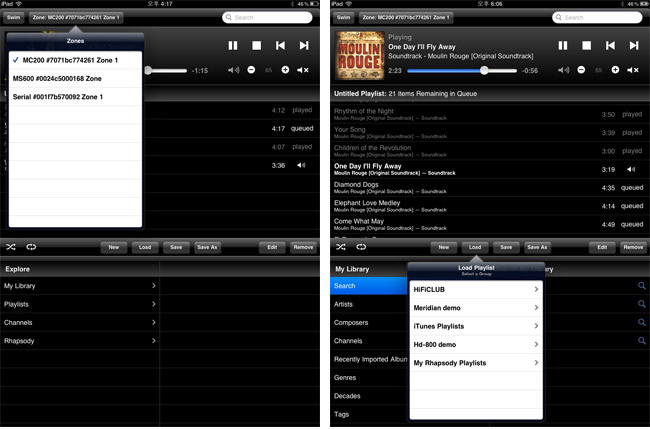650x429 pixels.
Task: Stop playback in the left screen
Action: coord(257,46)
